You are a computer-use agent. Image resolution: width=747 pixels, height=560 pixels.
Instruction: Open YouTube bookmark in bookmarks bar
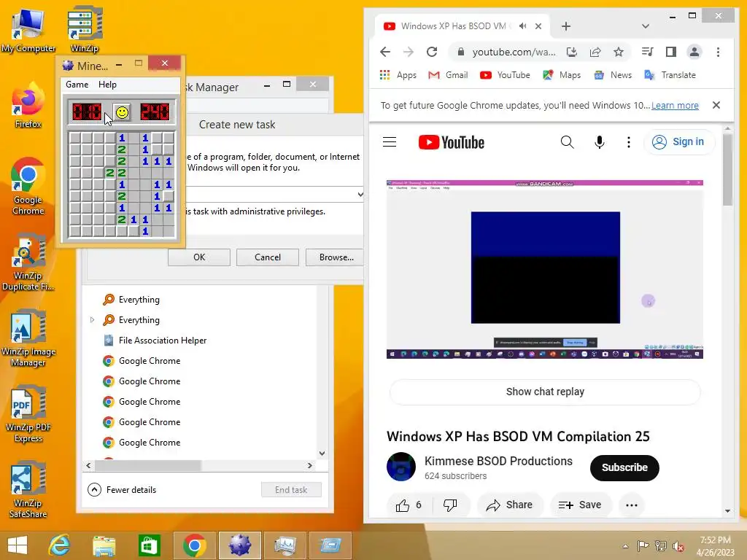click(x=505, y=75)
